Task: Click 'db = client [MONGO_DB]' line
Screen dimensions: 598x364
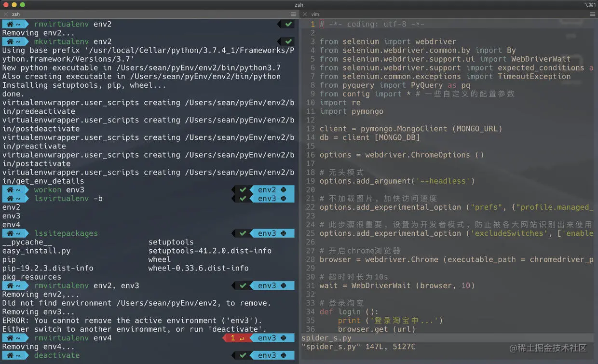Action: (x=370, y=137)
